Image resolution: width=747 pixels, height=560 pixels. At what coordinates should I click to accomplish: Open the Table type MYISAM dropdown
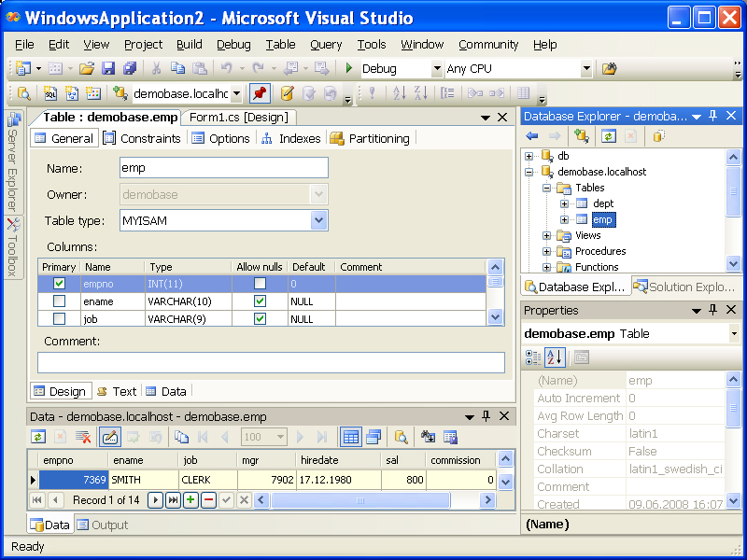tap(318, 220)
